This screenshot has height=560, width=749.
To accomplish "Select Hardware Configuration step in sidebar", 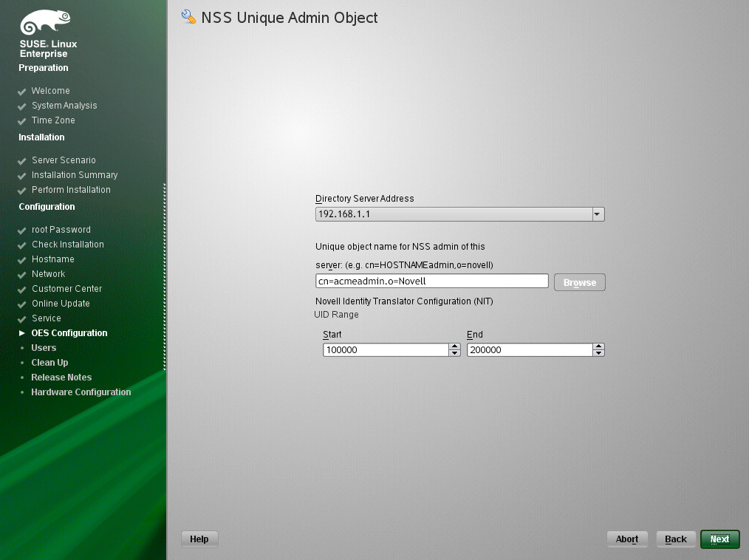I will [81, 392].
